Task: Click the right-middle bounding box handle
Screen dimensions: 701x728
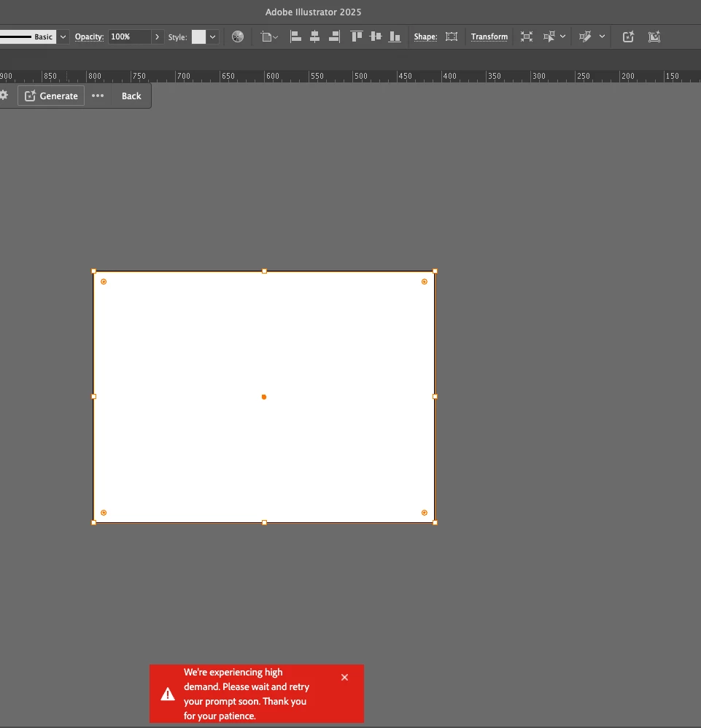Action: [x=435, y=397]
